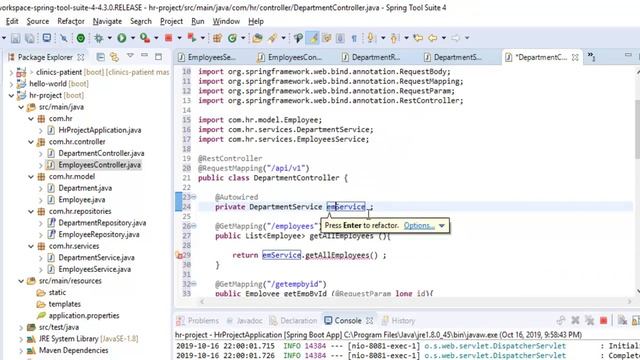This screenshot has height=360, width=640.
Task: Toggle Show Whitespace Characters pilcrow icon
Action: (x=354, y=38)
